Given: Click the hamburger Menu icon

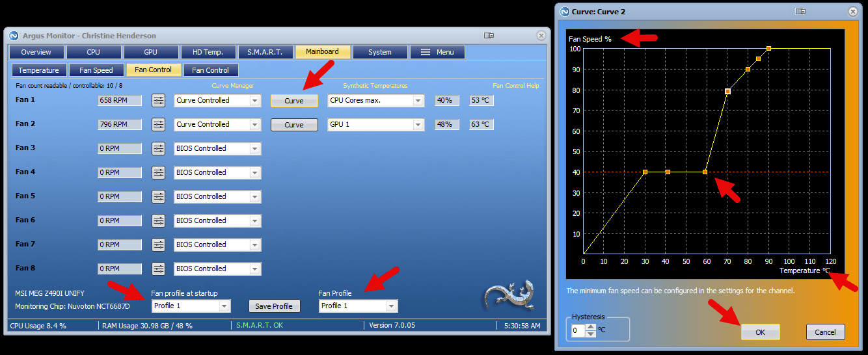Looking at the screenshot, I should 425,52.
